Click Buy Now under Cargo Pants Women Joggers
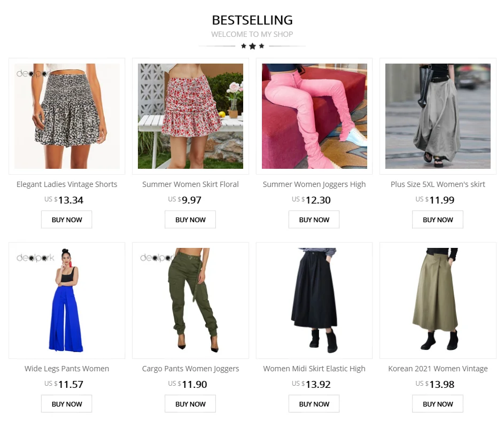This screenshot has width=504, height=429. coord(190,404)
